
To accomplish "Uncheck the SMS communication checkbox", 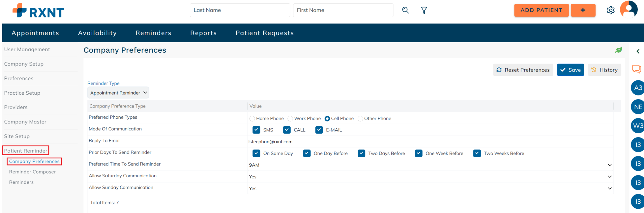I will (x=256, y=130).
